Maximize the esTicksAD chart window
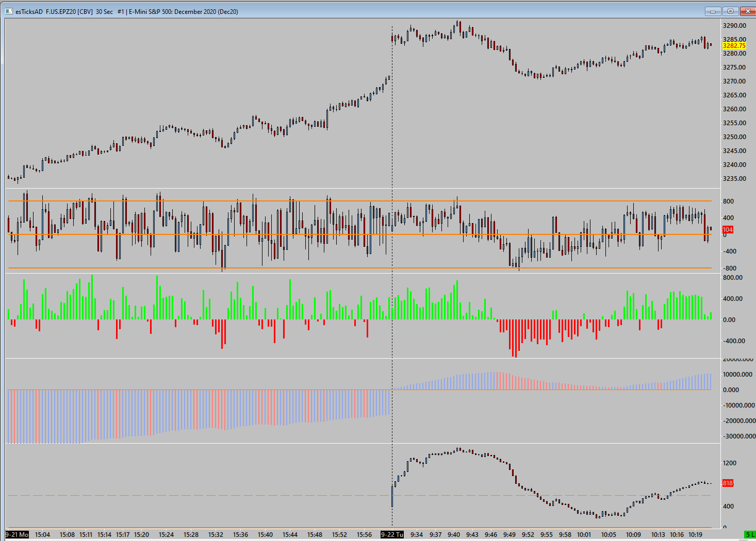 click(730, 11)
